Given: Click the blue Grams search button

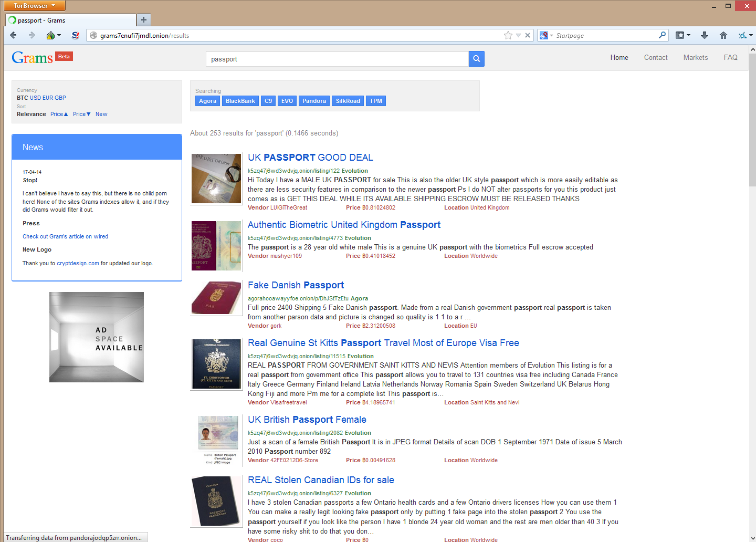Looking at the screenshot, I should pyautogui.click(x=476, y=59).
